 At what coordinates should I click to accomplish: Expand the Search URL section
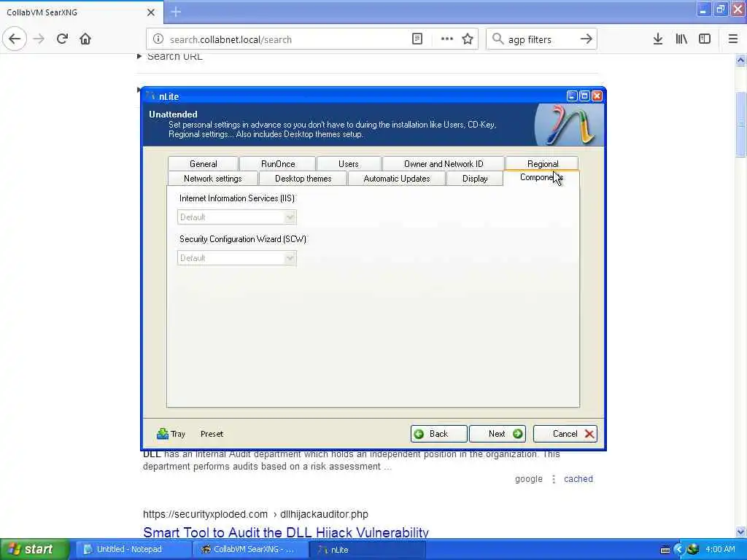pos(170,56)
